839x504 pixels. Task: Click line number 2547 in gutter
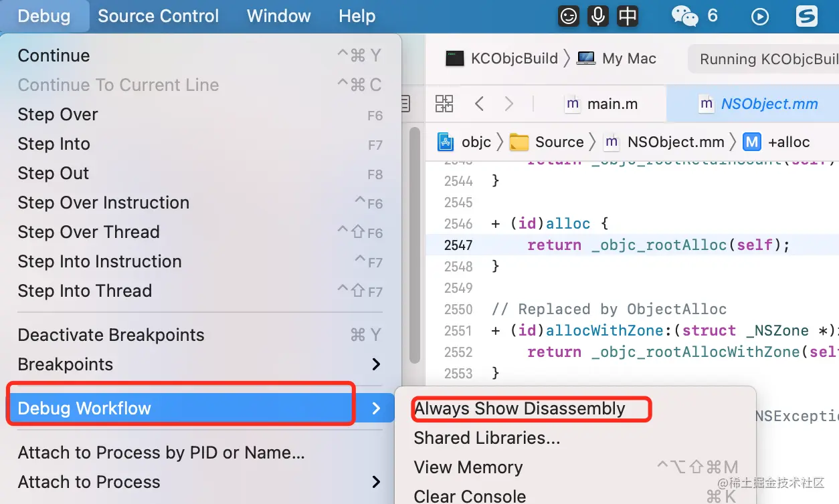pos(458,245)
